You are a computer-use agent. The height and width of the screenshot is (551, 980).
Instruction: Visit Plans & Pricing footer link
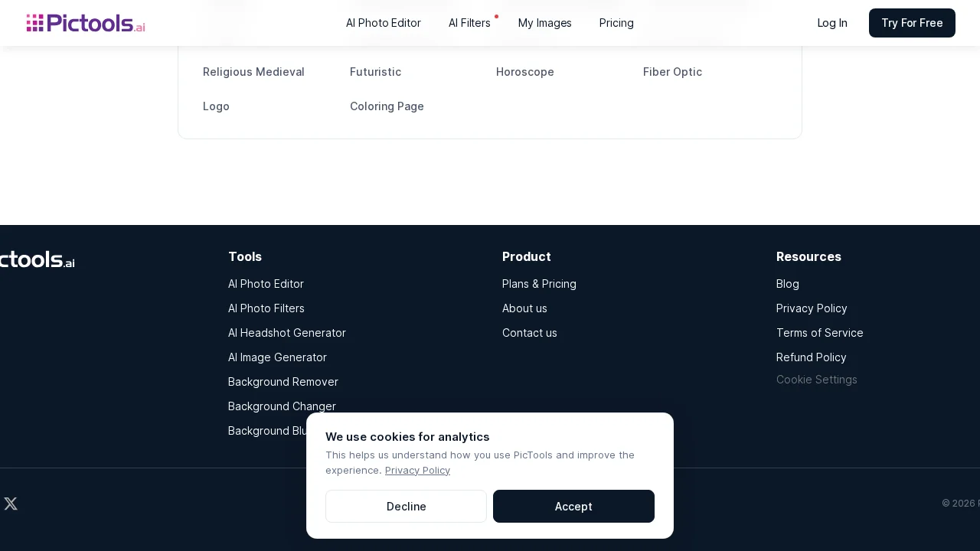(539, 284)
